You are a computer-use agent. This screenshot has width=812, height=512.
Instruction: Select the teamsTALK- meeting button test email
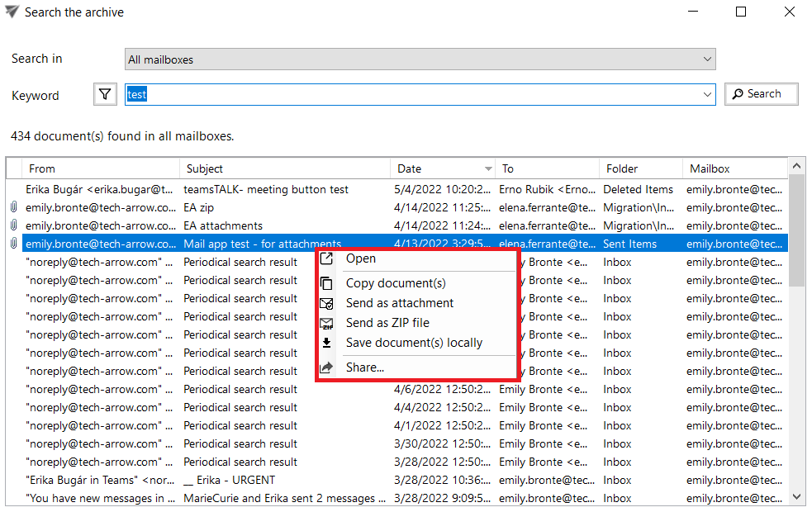pyautogui.click(x=266, y=189)
